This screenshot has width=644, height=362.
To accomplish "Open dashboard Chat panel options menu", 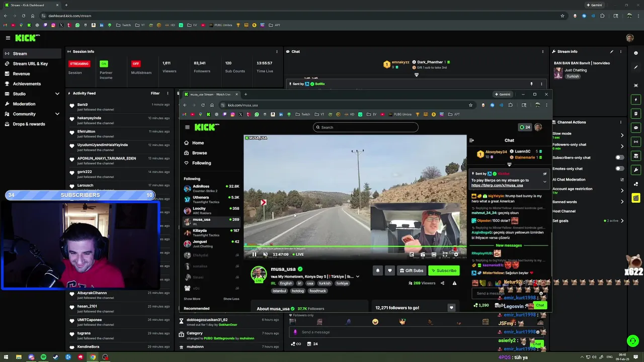I will point(542,51).
